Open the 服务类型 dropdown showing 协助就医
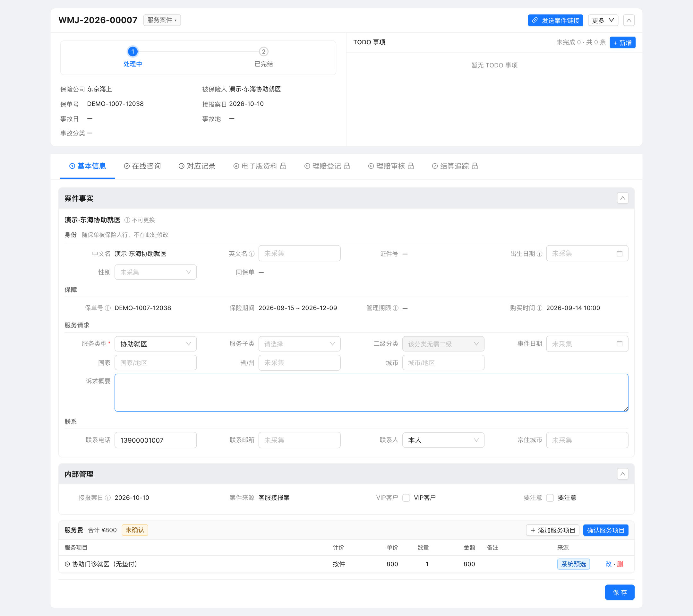The image size is (693, 616). click(156, 344)
